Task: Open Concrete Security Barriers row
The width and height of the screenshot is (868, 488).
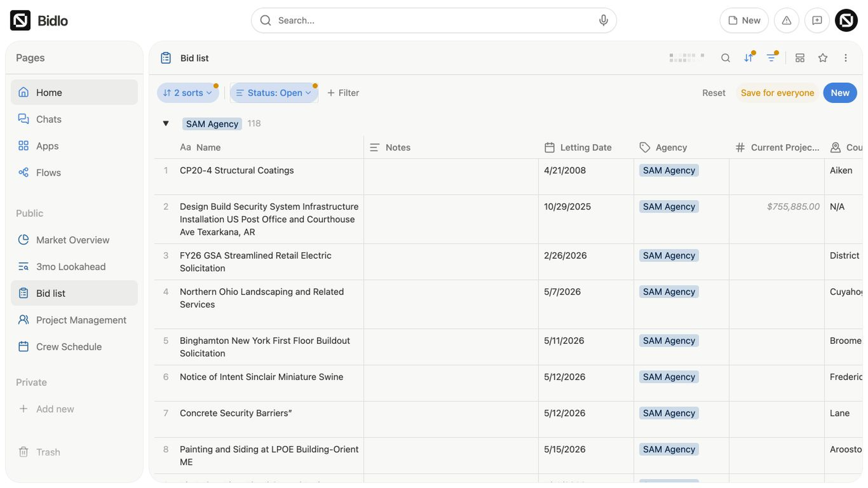Action: tap(236, 413)
